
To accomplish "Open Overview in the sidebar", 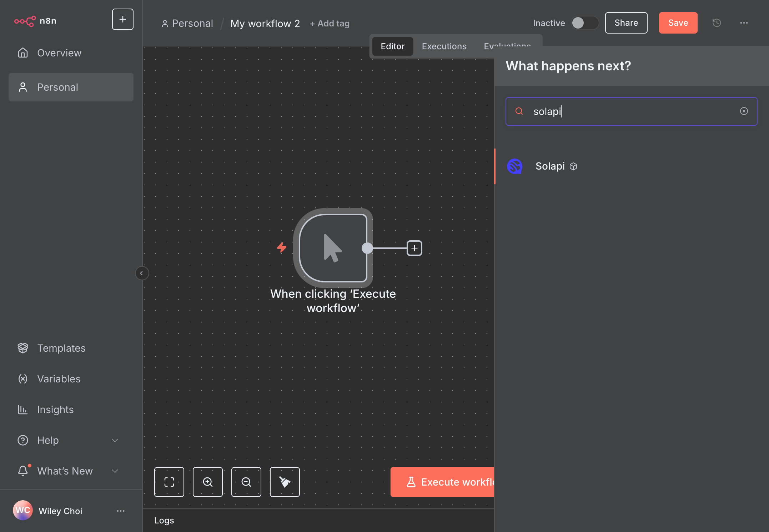I will (71, 53).
